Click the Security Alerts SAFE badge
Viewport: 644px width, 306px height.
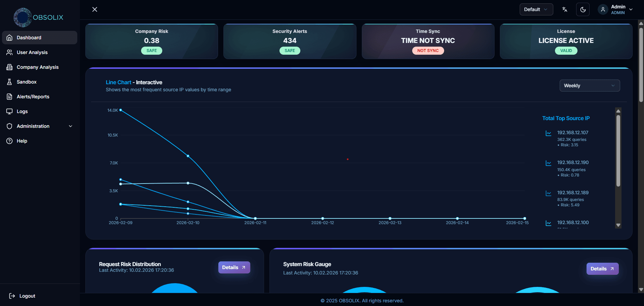pyautogui.click(x=290, y=51)
